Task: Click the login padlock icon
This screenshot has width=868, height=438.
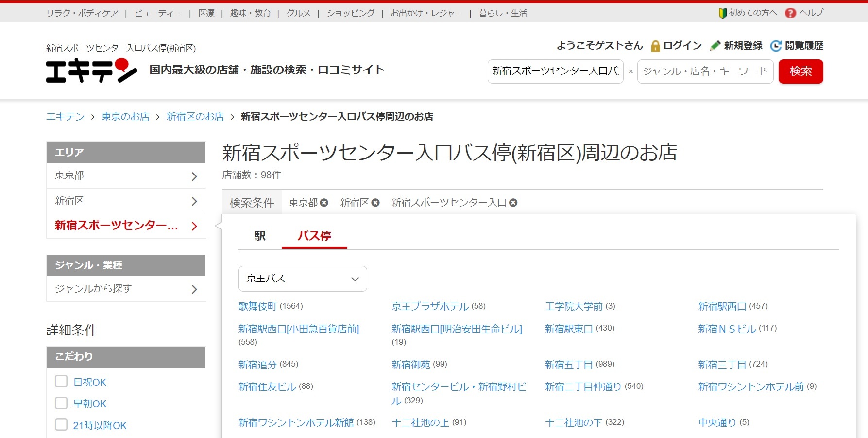Action: tap(655, 46)
